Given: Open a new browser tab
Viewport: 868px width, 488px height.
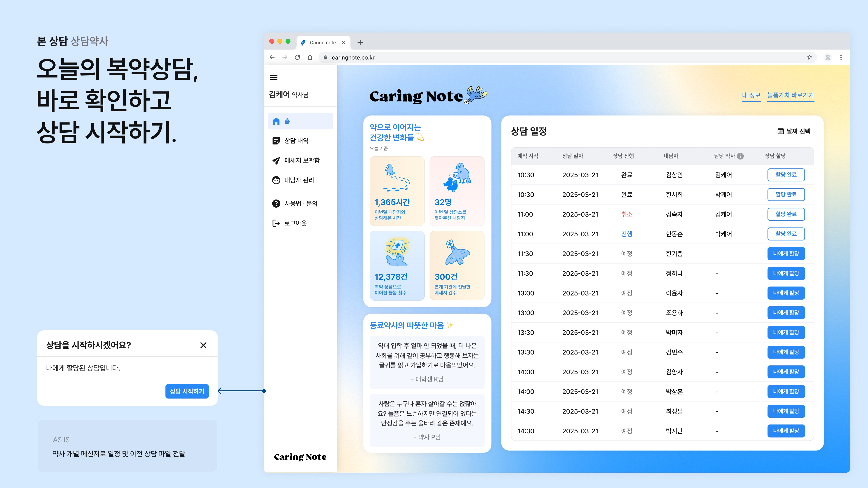Looking at the screenshot, I should pos(360,43).
